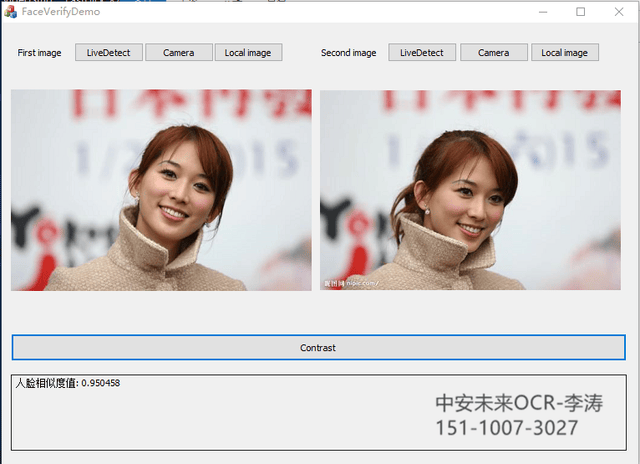Click the "First image" label

coord(40,53)
